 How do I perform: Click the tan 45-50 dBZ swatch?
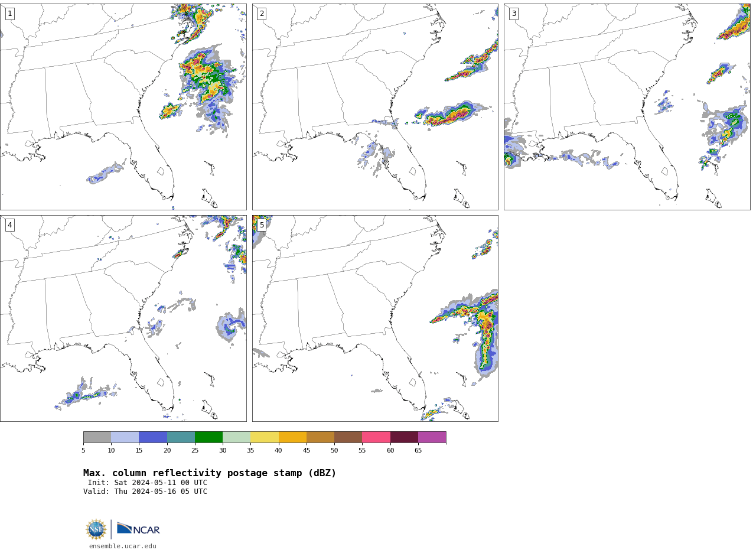coord(320,437)
